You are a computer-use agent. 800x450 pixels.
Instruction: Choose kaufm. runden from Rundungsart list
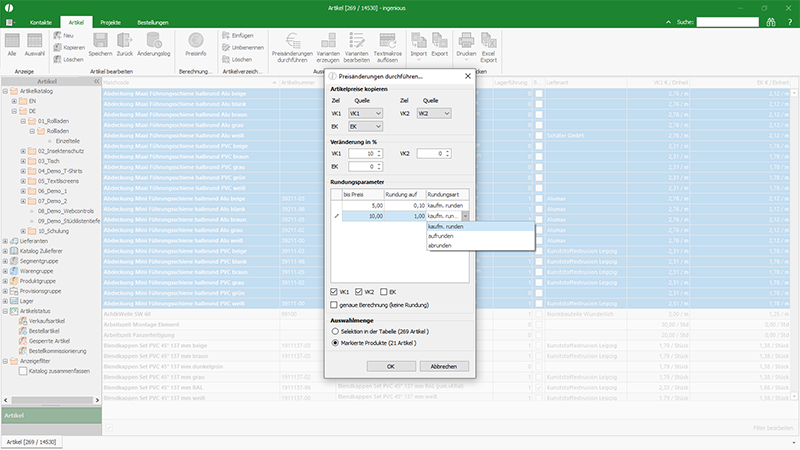[x=481, y=226]
